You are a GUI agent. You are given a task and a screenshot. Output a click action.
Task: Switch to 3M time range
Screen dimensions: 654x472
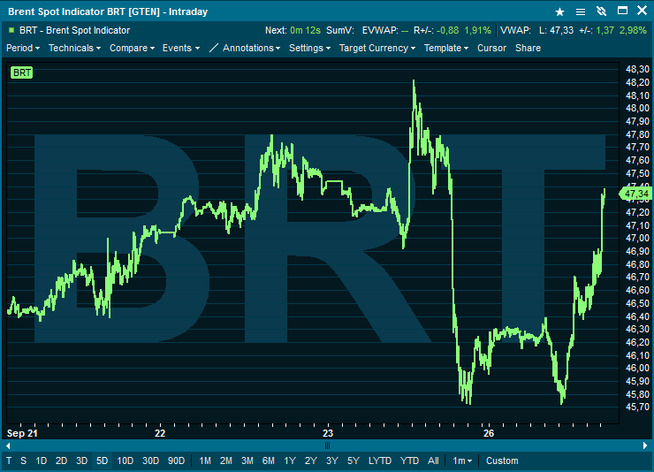click(x=247, y=461)
